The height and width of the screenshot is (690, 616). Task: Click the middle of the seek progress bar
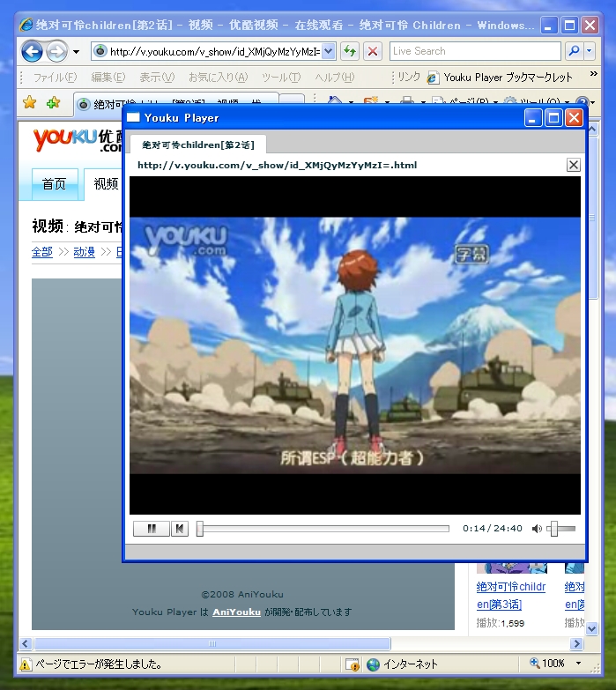[323, 529]
